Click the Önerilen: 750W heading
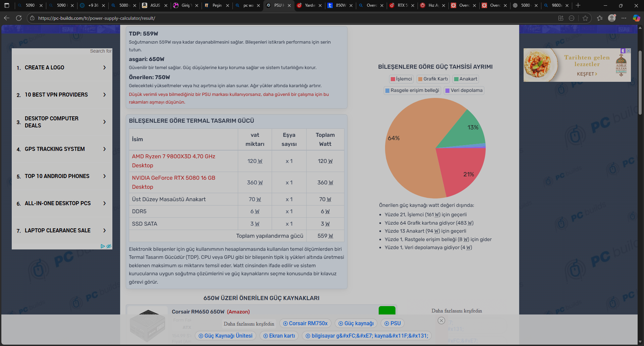Image resolution: width=644 pixels, height=346 pixels. tap(149, 77)
